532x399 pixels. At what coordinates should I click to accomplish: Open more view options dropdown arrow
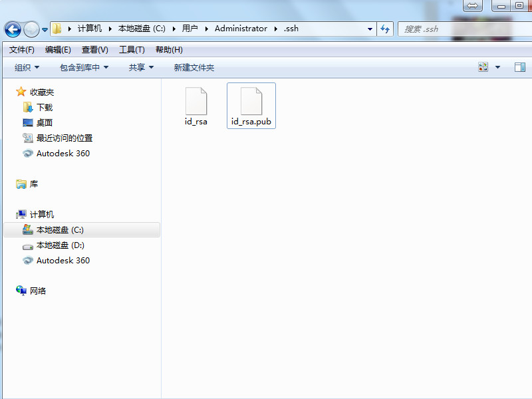(x=497, y=67)
